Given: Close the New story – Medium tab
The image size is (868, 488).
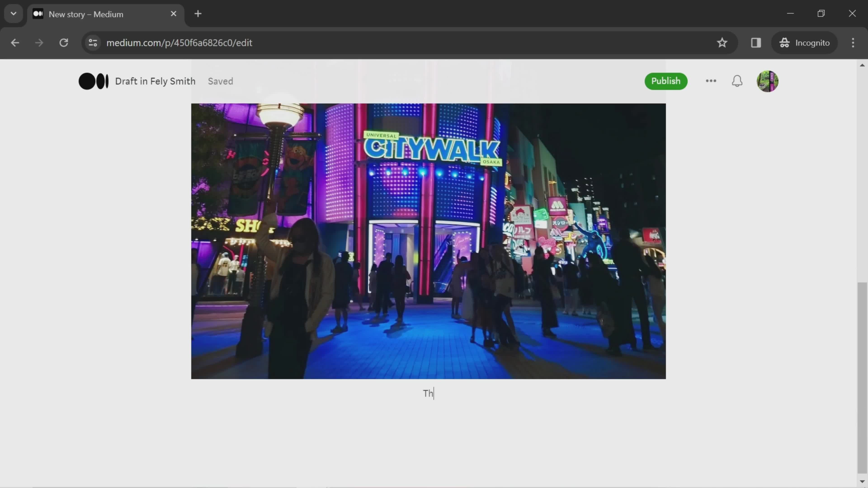Looking at the screenshot, I should point(174,14).
